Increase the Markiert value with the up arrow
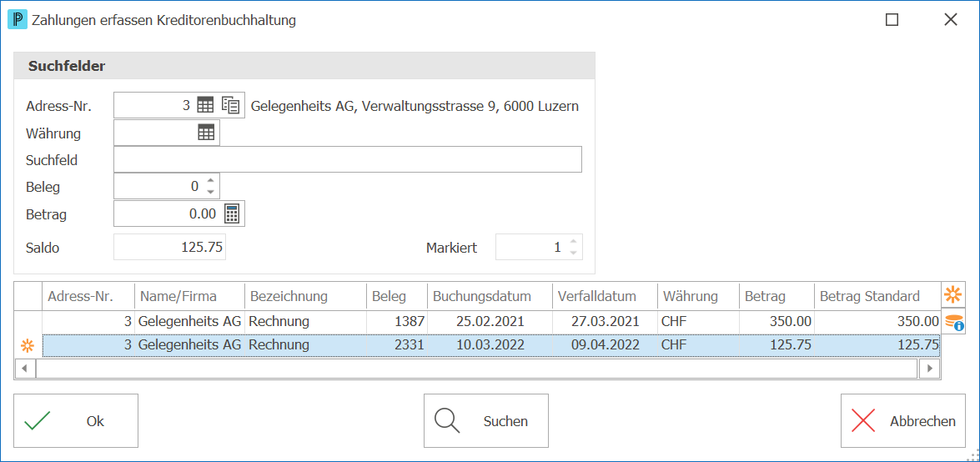 coord(573,241)
